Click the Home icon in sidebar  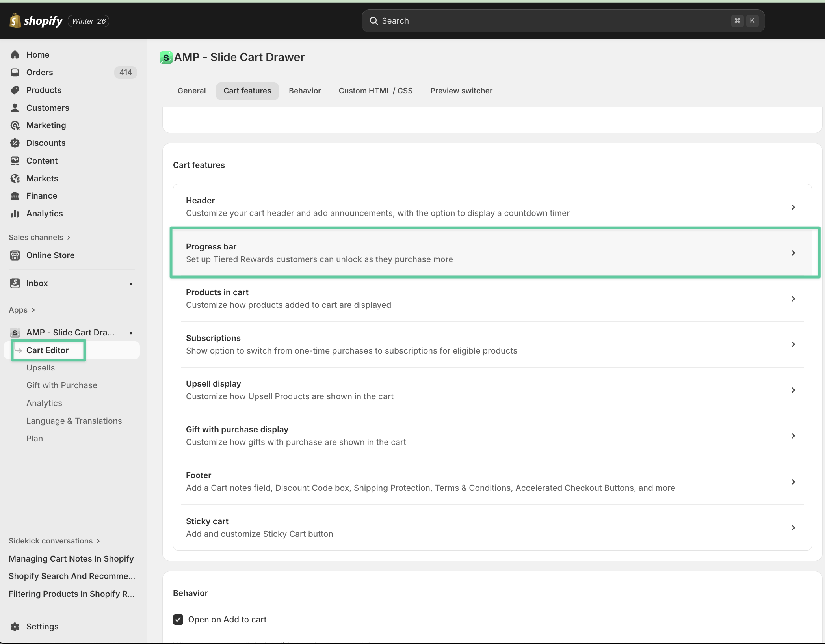coord(15,55)
